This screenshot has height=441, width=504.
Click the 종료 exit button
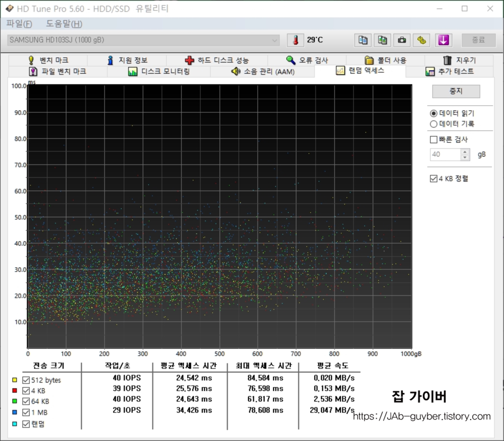(x=479, y=40)
